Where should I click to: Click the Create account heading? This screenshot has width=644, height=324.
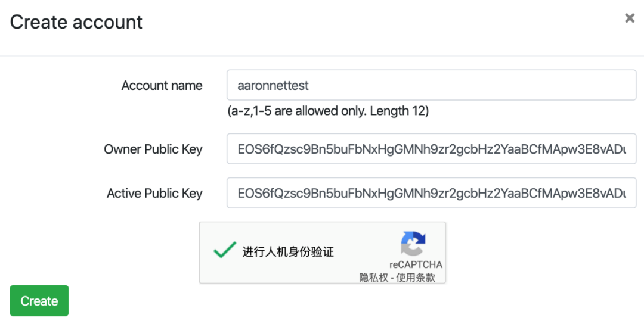tap(76, 22)
